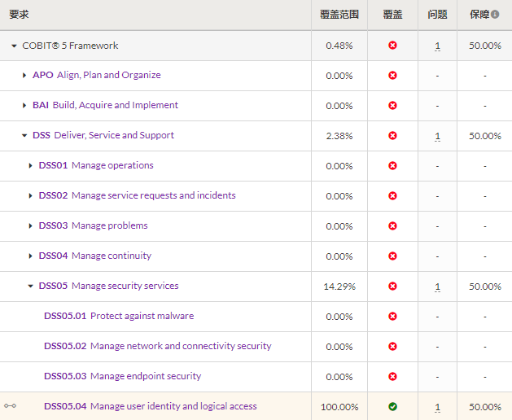This screenshot has height=420, width=512.
Task: Expand APO Align, Plan and Organize
Action: click(x=24, y=76)
